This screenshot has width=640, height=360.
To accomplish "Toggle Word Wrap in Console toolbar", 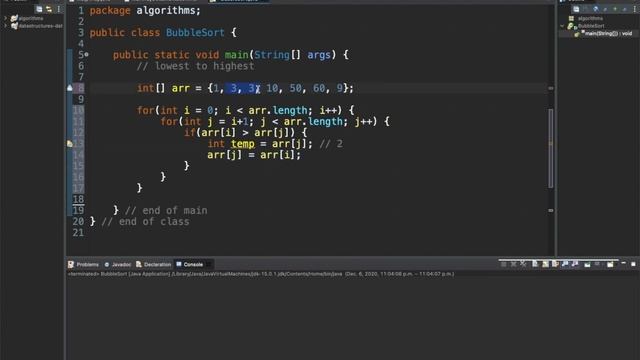I will 555,264.
